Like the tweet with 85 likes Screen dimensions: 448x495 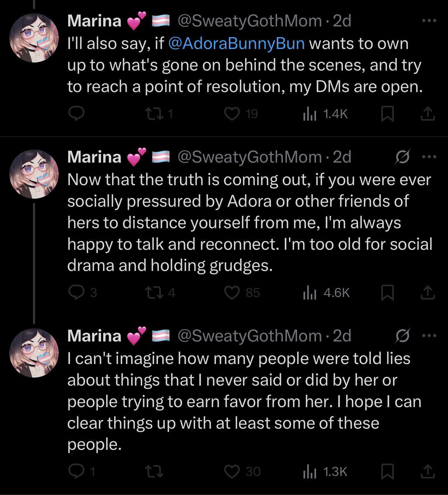click(x=232, y=292)
